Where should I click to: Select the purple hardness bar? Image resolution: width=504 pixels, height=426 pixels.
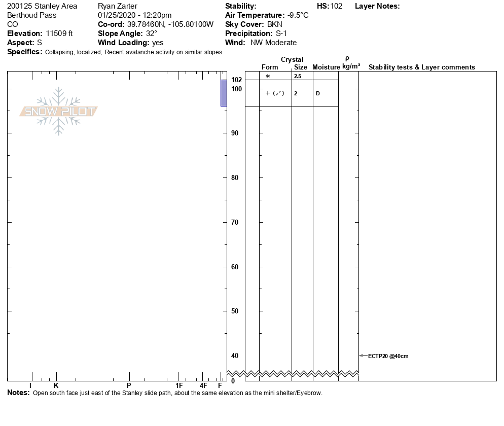tap(224, 93)
